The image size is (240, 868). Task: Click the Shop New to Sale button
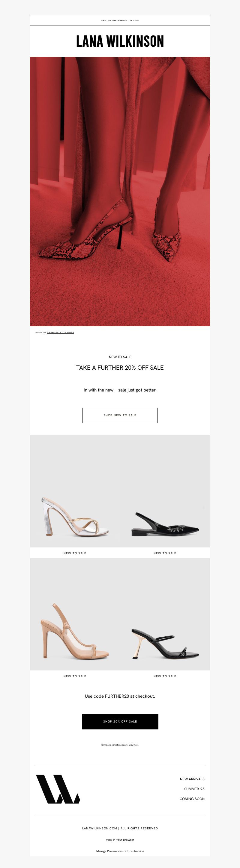click(120, 415)
